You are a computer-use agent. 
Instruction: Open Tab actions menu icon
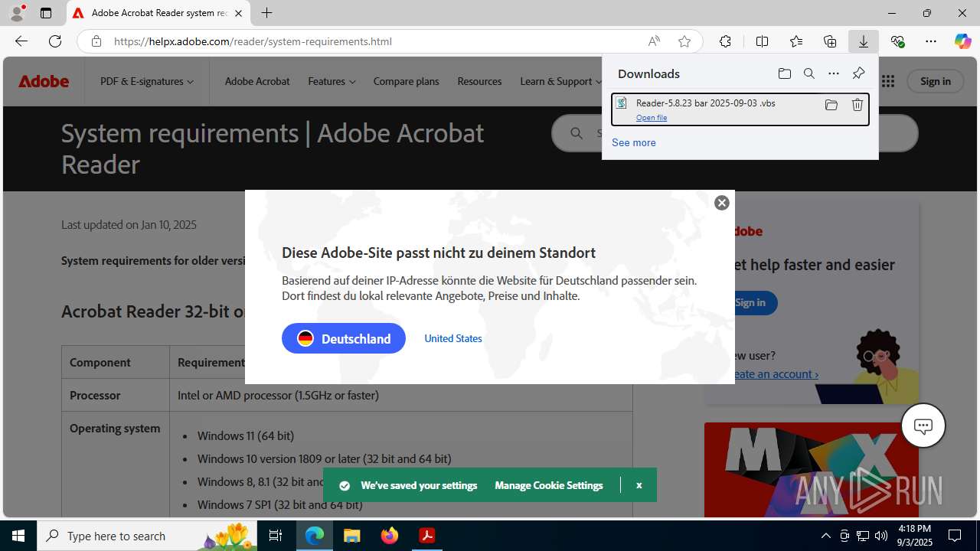click(46, 13)
